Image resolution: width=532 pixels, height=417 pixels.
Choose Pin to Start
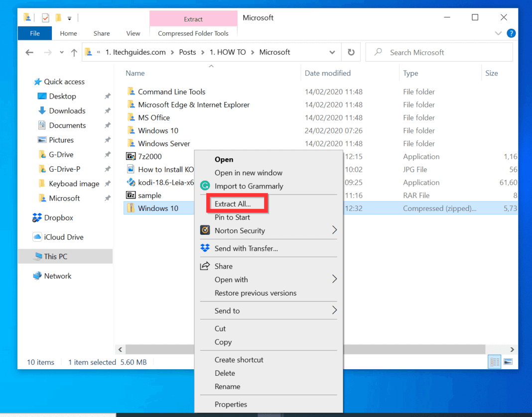232,217
